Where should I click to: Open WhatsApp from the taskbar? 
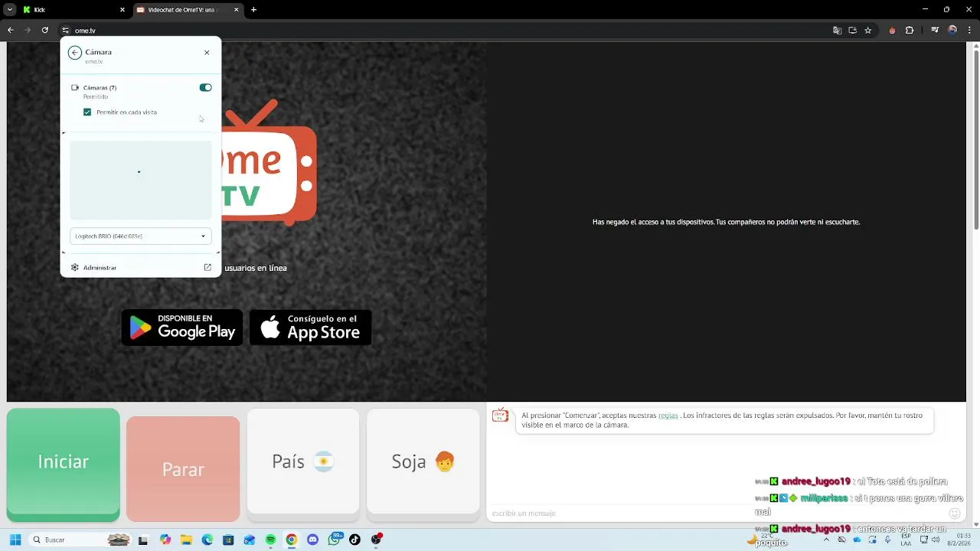(x=335, y=539)
